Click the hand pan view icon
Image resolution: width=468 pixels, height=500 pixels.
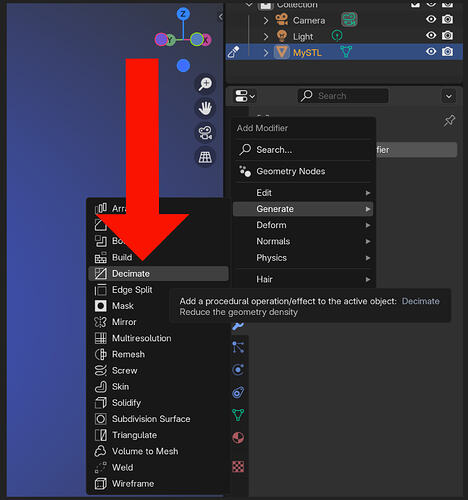tap(205, 108)
